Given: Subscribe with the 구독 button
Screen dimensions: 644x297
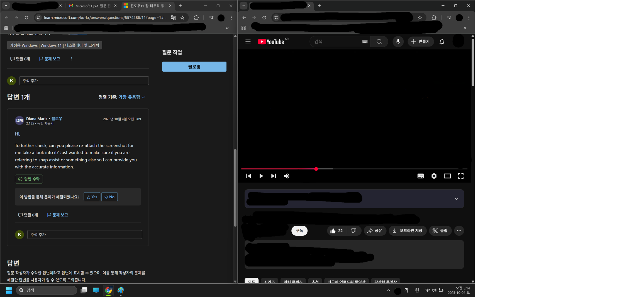Looking at the screenshot, I should pyautogui.click(x=299, y=231).
